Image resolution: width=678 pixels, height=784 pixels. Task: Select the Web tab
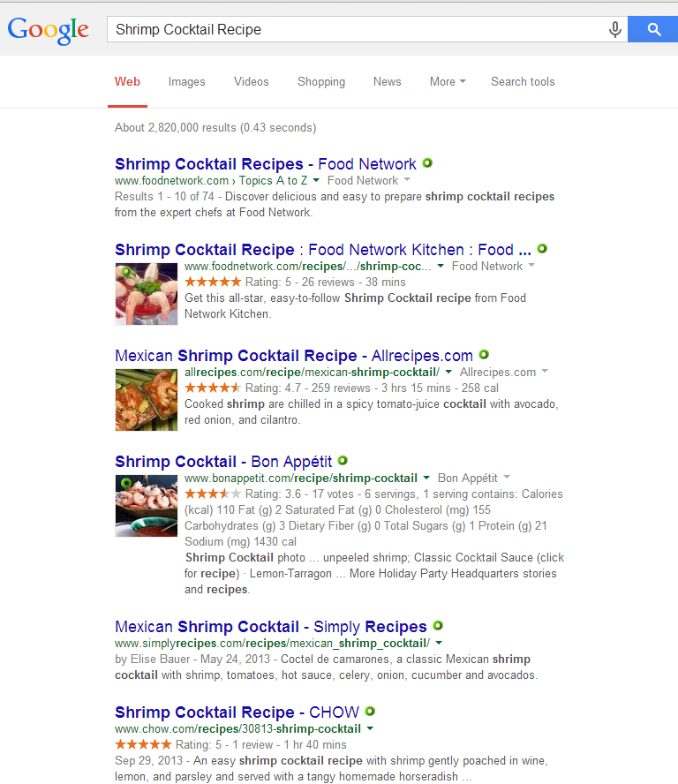127,82
